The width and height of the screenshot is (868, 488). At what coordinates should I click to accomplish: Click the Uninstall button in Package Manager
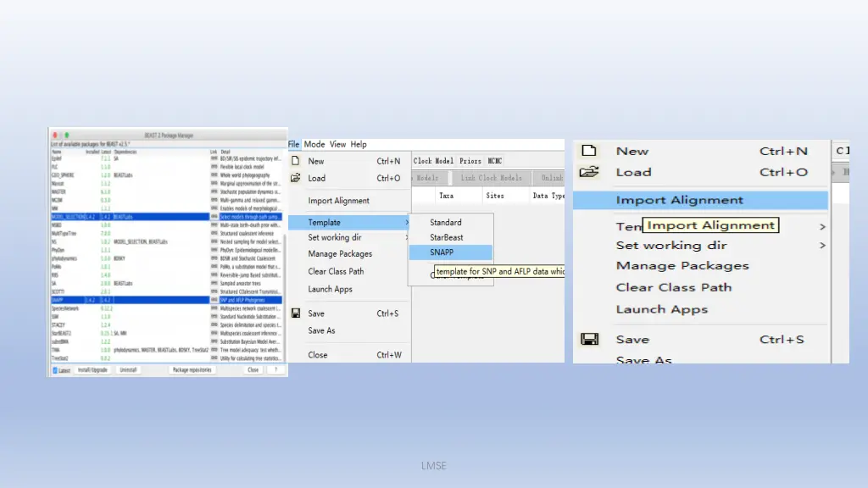pos(128,370)
